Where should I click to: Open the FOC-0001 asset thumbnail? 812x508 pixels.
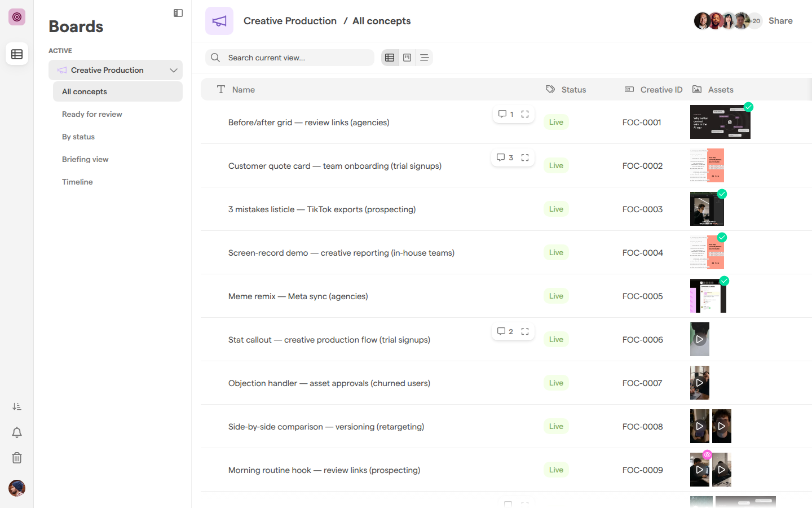coord(720,122)
